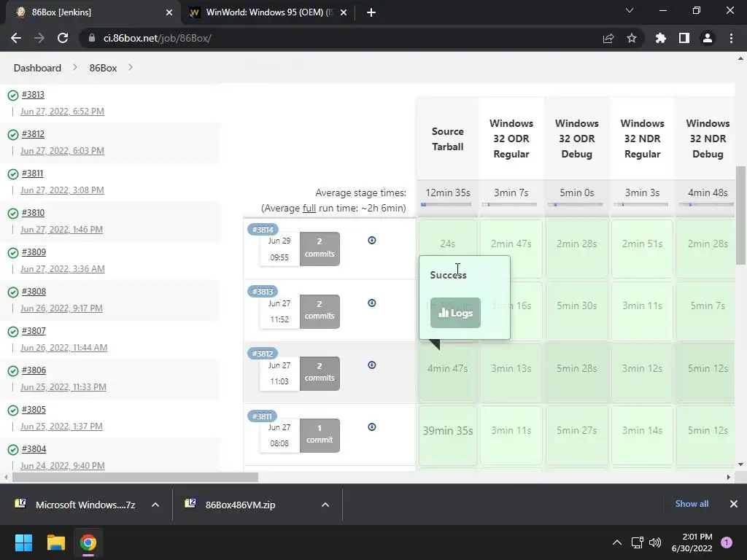Click the changes icon for build #3813 row
Viewport: 747px width, 560px height.
372,303
